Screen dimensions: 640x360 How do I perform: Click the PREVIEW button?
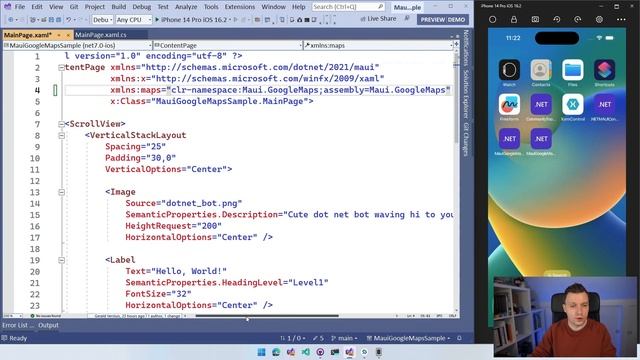433,20
